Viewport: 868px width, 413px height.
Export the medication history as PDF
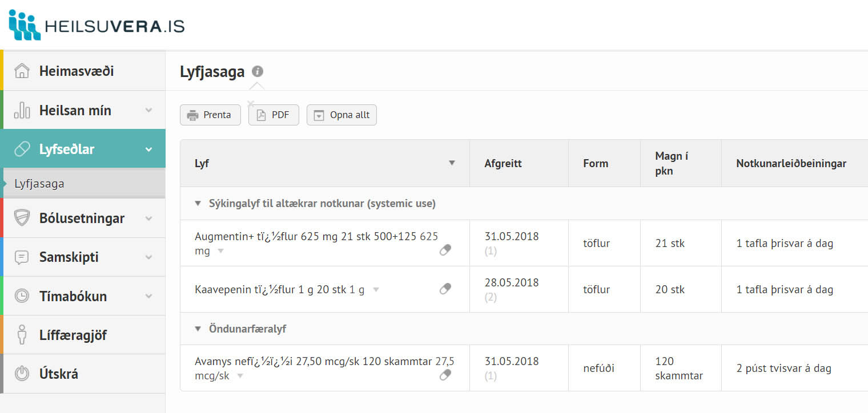point(274,115)
